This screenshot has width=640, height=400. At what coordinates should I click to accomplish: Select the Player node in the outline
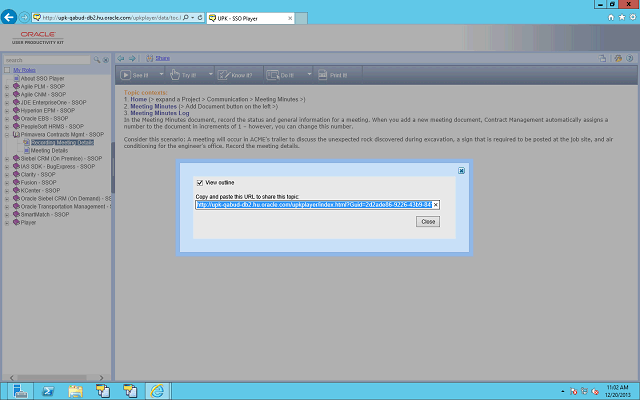[x=28, y=222]
